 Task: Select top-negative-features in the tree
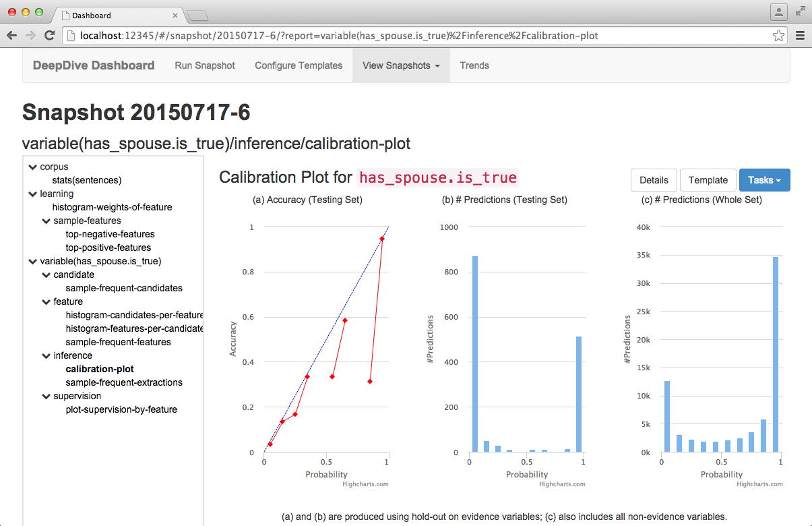click(110, 234)
